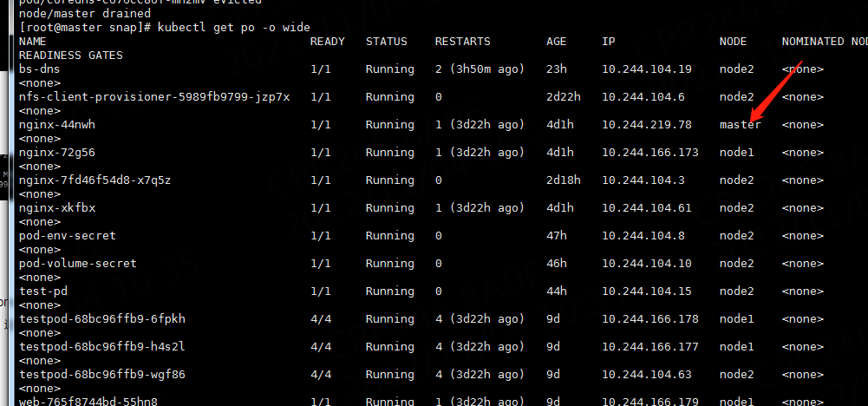Select the pod name test-pd

43,291
